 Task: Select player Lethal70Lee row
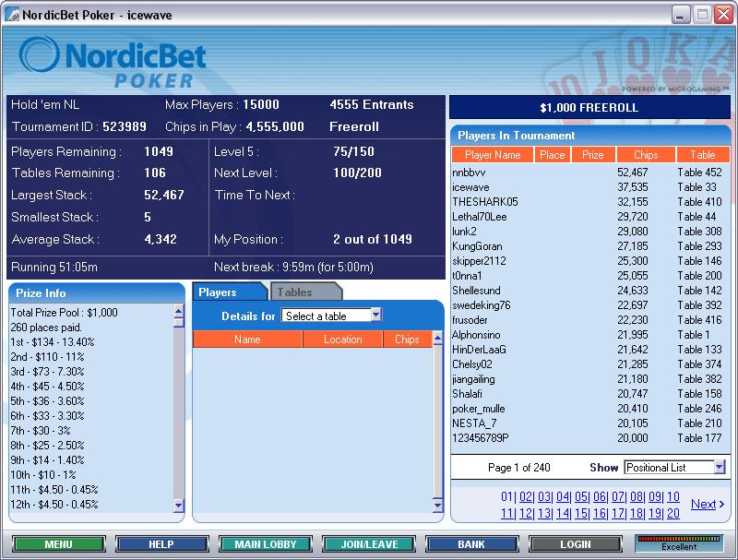pyautogui.click(x=590, y=217)
